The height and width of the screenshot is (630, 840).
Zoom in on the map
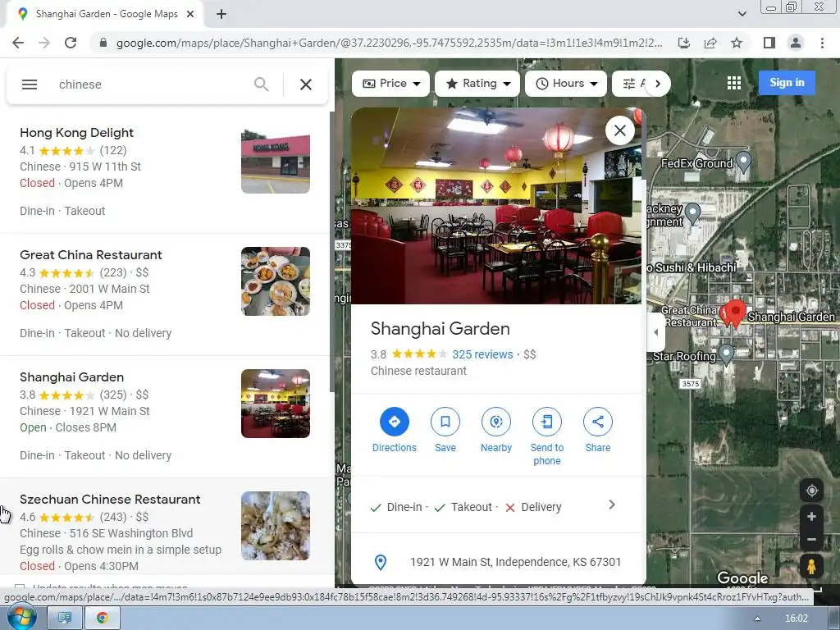(811, 517)
